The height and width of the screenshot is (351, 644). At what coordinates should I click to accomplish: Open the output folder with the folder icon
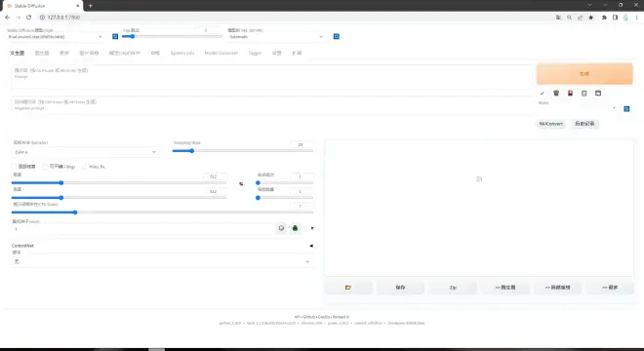[348, 288]
